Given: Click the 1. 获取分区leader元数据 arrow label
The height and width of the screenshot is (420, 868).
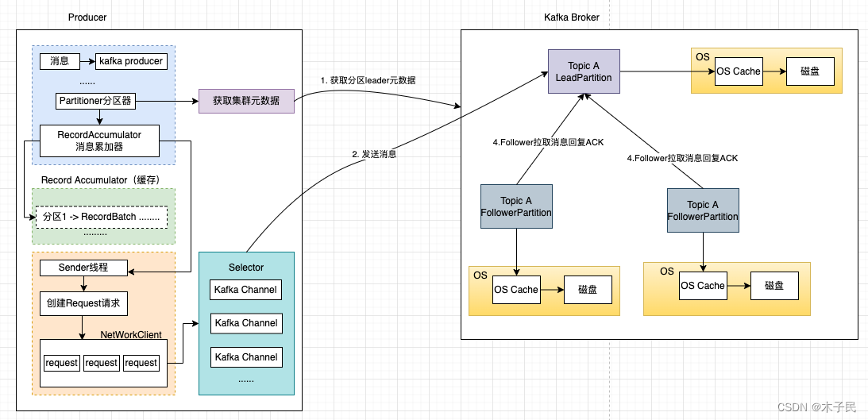Looking at the screenshot, I should click(368, 80).
